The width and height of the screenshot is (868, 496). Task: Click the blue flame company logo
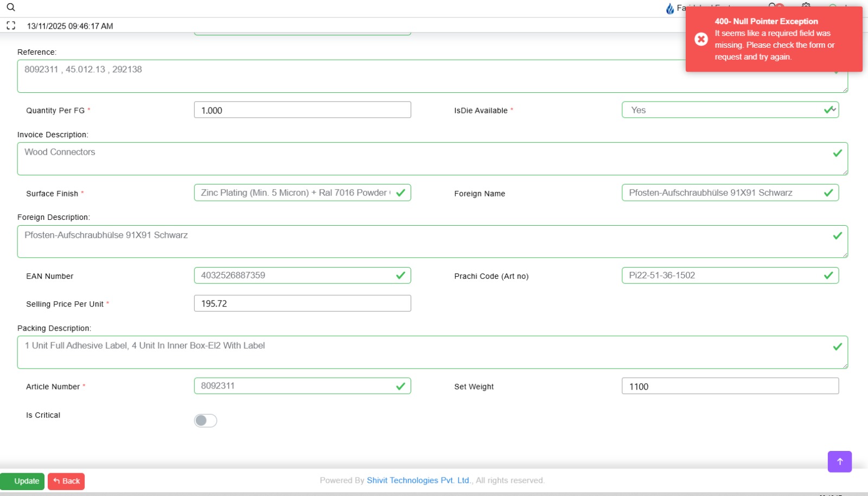click(x=670, y=9)
